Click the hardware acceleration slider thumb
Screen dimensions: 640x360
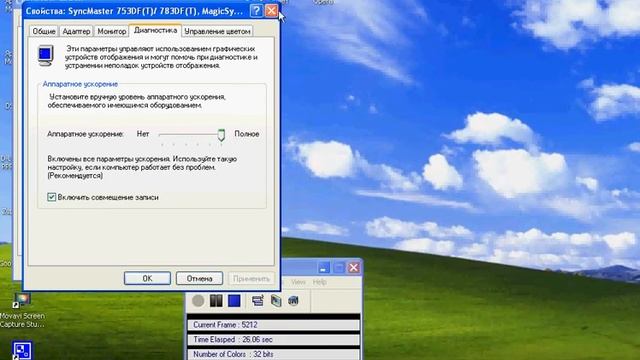click(x=221, y=135)
